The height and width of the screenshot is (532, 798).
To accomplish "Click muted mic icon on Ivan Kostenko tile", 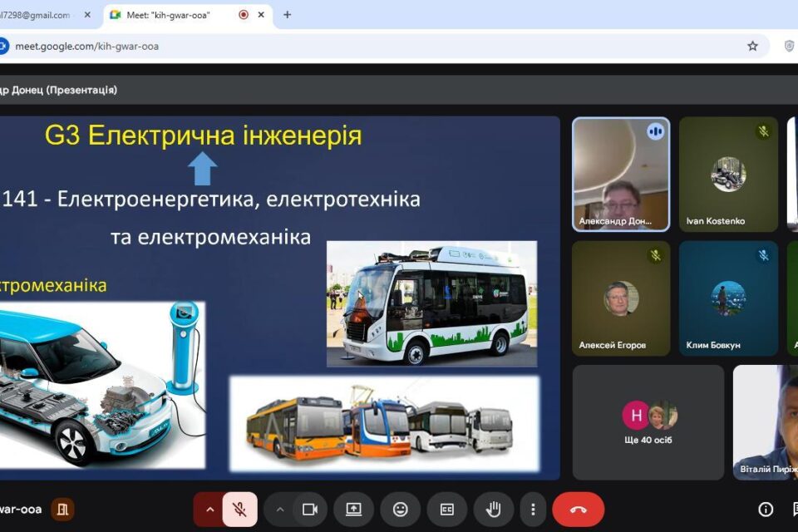I will [763, 131].
